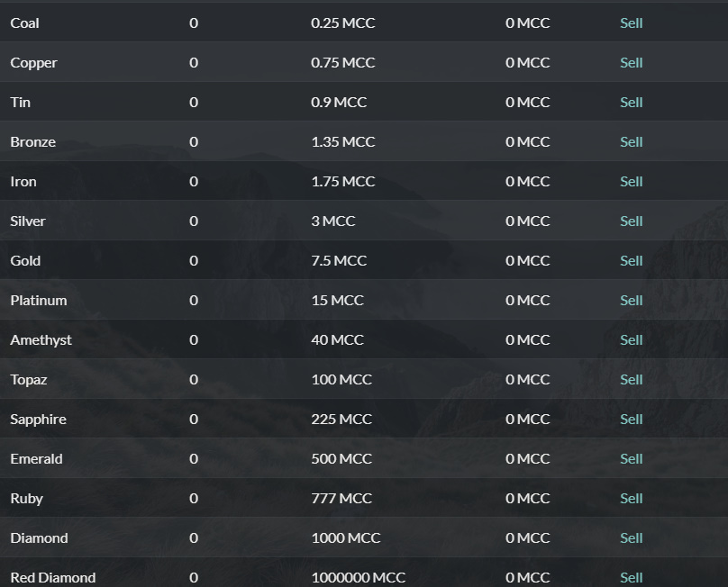This screenshot has width=728, height=587.
Task: Click Sell for Red Diamond
Action: 631,577
